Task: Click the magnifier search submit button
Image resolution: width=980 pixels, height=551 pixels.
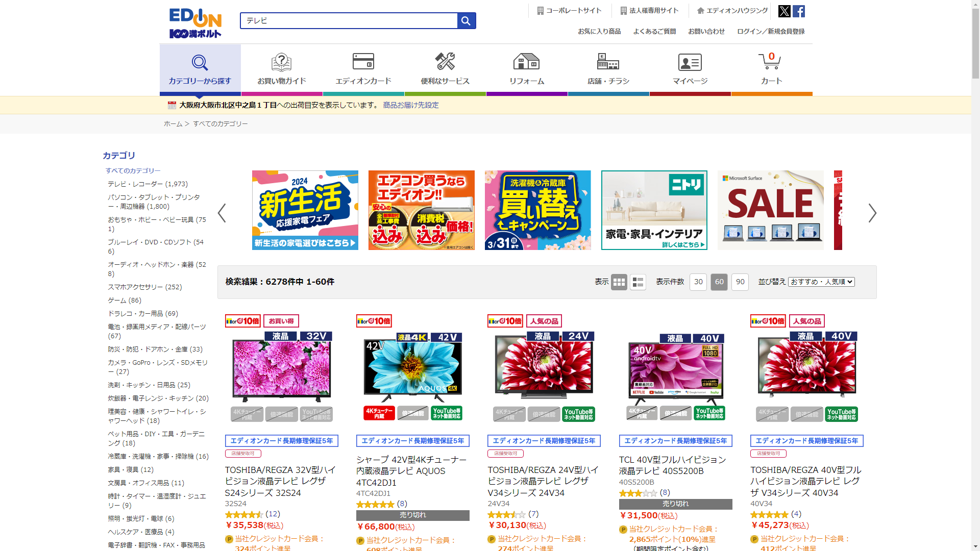Action: [465, 21]
